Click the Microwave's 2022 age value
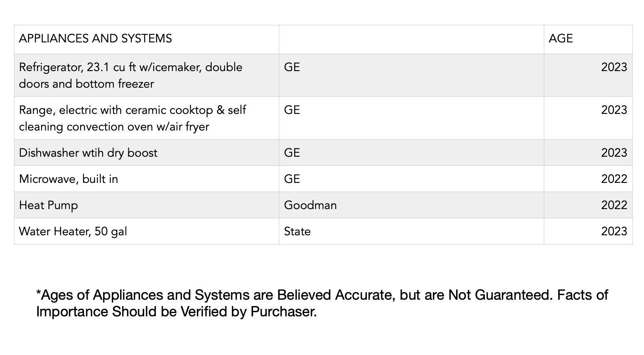This screenshot has height=355, width=644. coord(614,179)
